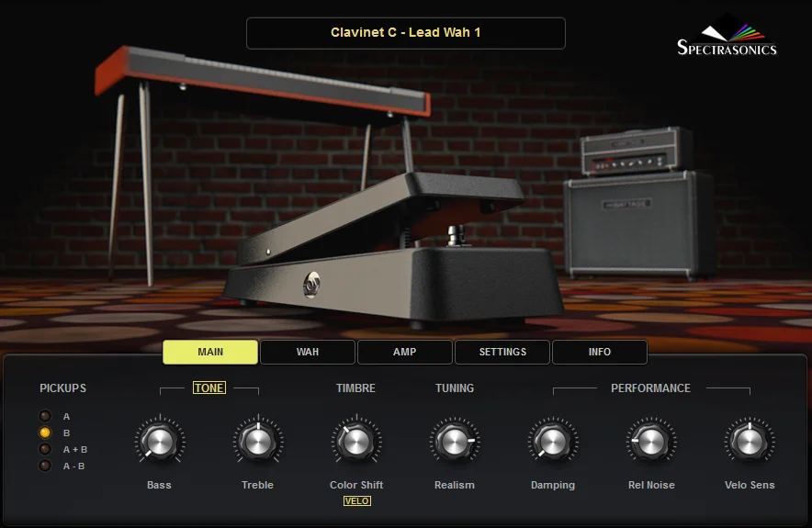The image size is (812, 528).
Task: Click the PERFORMANCE section label
Action: (x=650, y=388)
